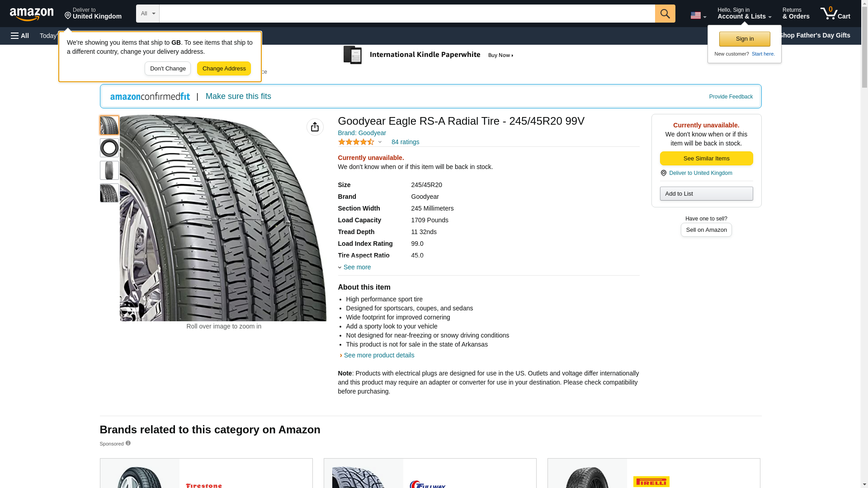This screenshot has height=488, width=868.
Task: Click the US flag language selector
Action: [698, 15]
